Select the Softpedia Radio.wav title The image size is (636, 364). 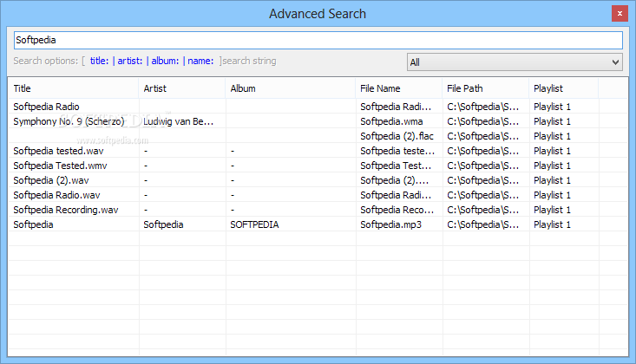click(56, 195)
